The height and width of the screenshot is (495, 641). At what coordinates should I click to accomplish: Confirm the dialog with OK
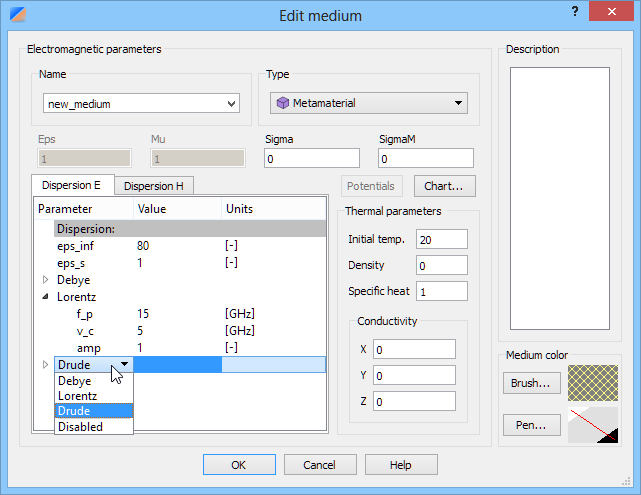[239, 465]
